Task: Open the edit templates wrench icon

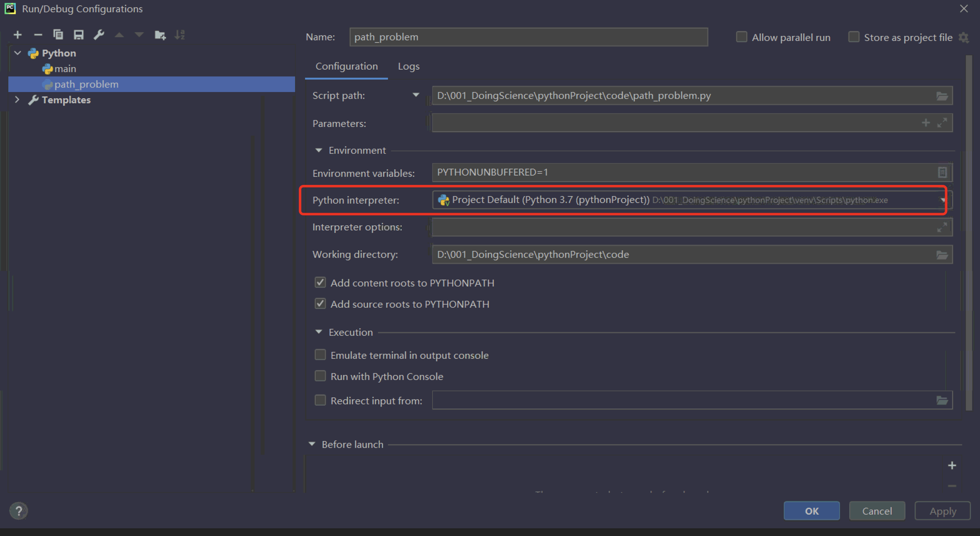Action: click(98, 35)
